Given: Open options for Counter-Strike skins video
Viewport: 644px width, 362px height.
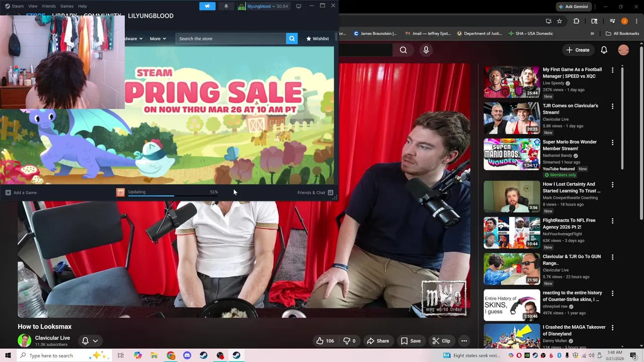Looking at the screenshot, I should point(612,294).
